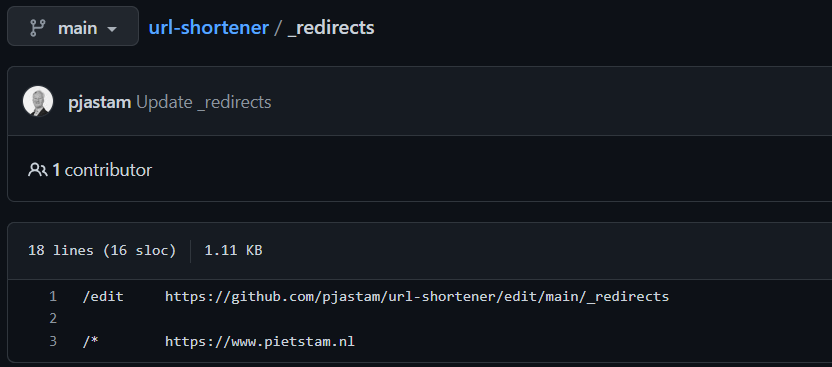
Task: Click the /edit path on line 1
Action: coord(103,296)
